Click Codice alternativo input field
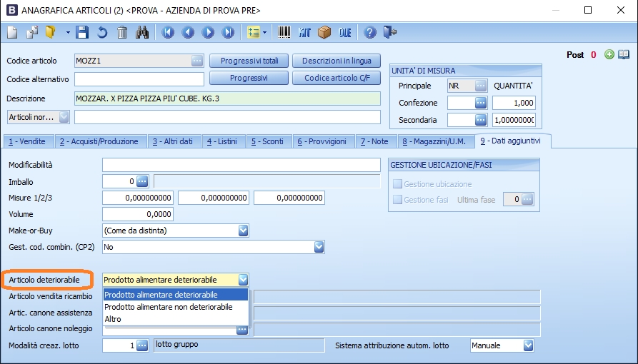Screen dimensions: 638x364 [x=139, y=79]
